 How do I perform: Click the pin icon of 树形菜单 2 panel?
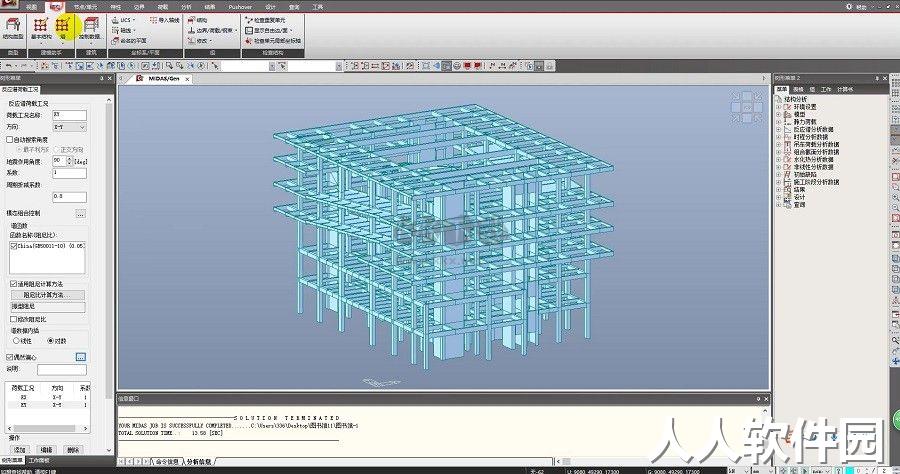pyautogui.click(x=877, y=78)
